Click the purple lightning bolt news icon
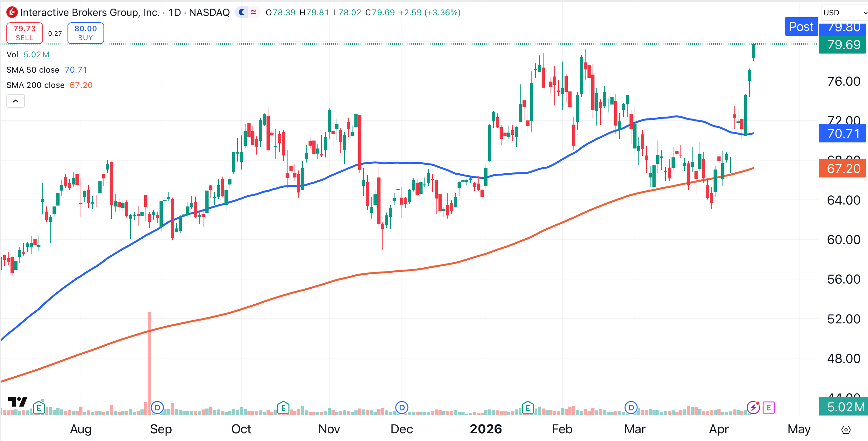Image resolution: width=868 pixels, height=441 pixels. tap(753, 408)
